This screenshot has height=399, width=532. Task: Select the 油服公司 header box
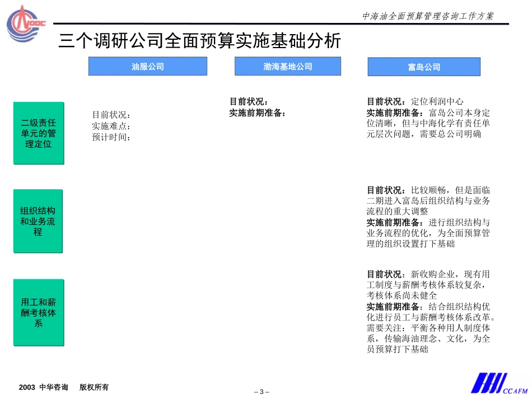(x=148, y=66)
